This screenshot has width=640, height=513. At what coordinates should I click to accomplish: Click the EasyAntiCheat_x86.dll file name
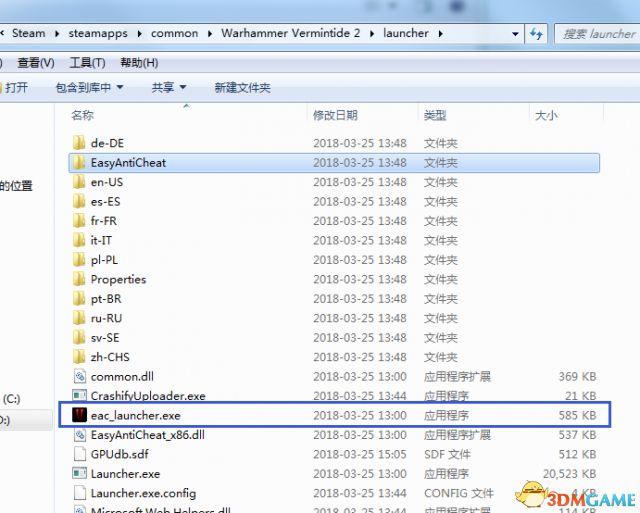[148, 435]
